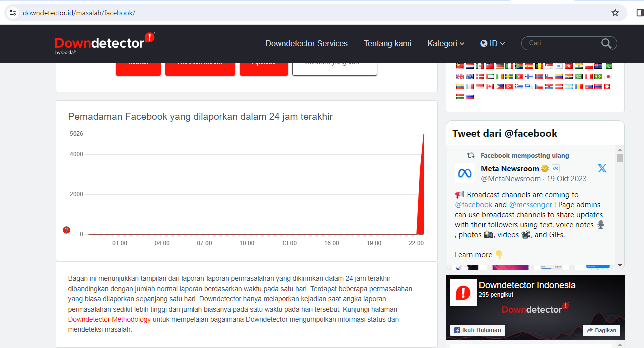Select the Hong Kong flag
The width and height of the screenshot is (644, 348).
coord(569,66)
